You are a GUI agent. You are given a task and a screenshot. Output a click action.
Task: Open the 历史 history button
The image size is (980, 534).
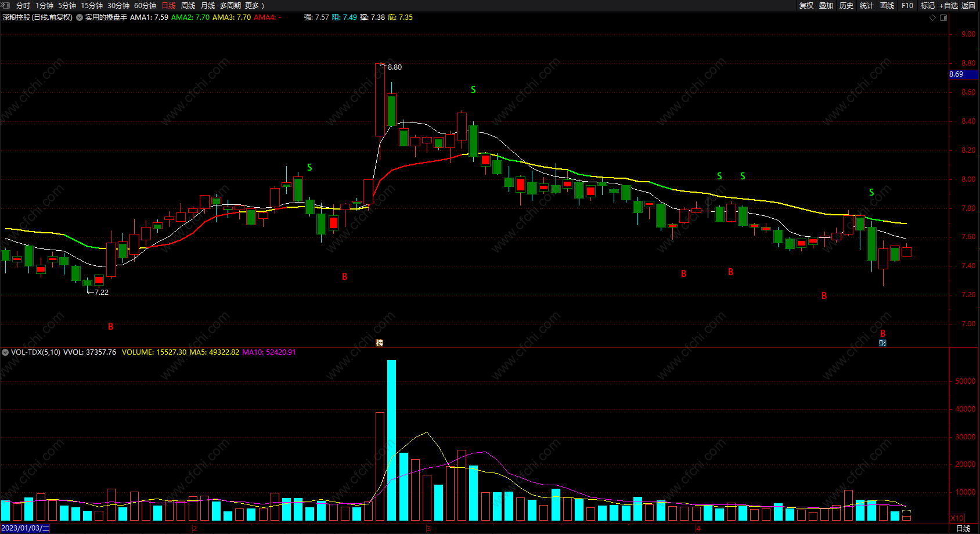[x=846, y=5]
